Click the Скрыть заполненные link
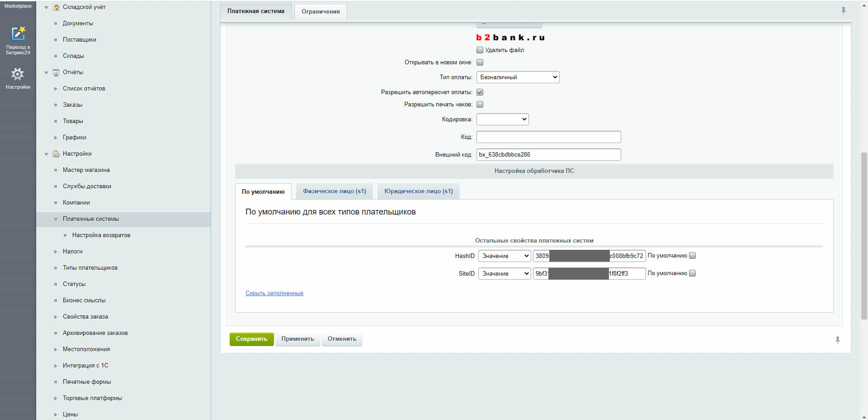The image size is (868, 420). pyautogui.click(x=274, y=293)
